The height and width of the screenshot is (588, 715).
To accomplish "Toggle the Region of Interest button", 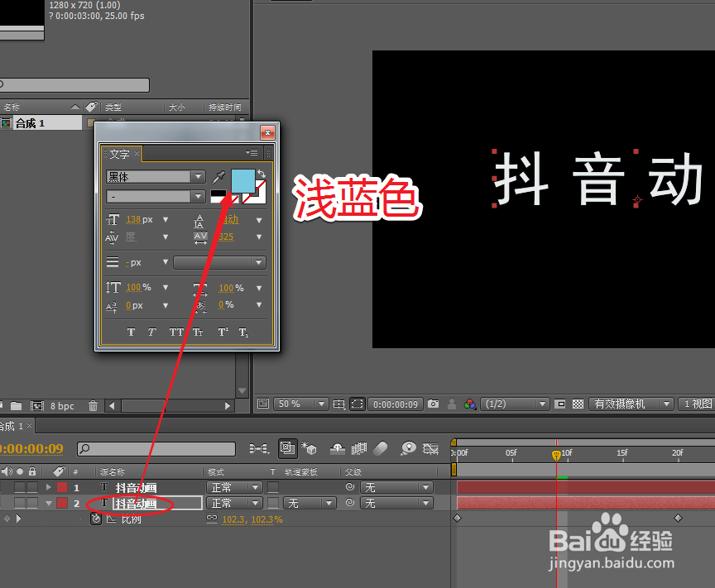I will (x=561, y=404).
